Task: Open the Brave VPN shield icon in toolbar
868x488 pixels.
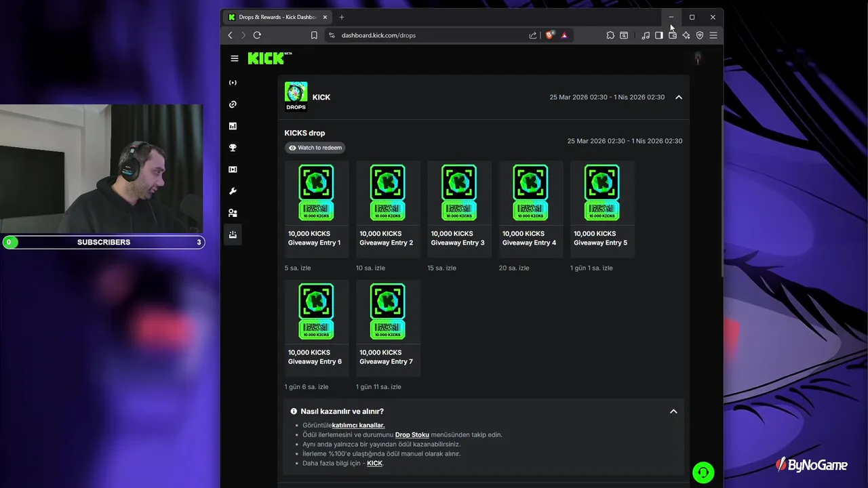Action: click(700, 35)
